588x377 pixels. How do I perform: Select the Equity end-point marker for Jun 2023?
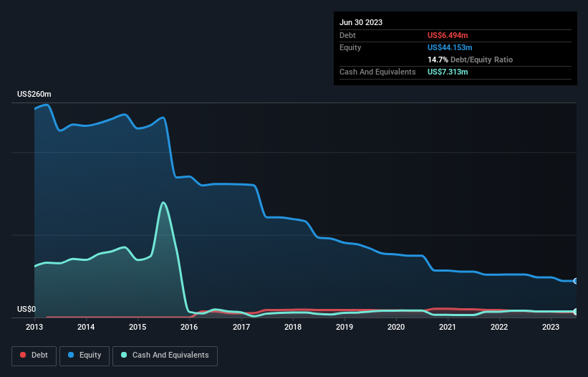point(576,281)
